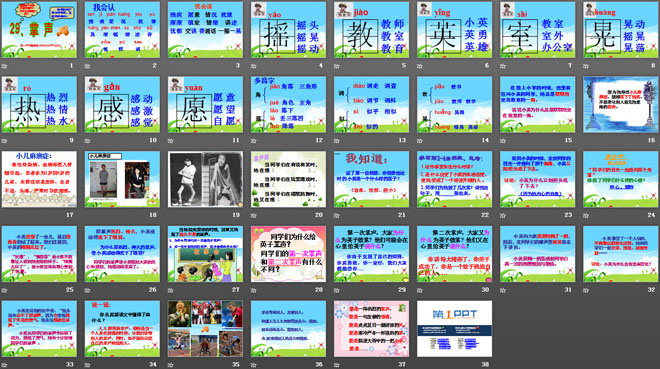660x369 pixels.
Task: Select slide 9 with character 热
Action: tap(39, 105)
